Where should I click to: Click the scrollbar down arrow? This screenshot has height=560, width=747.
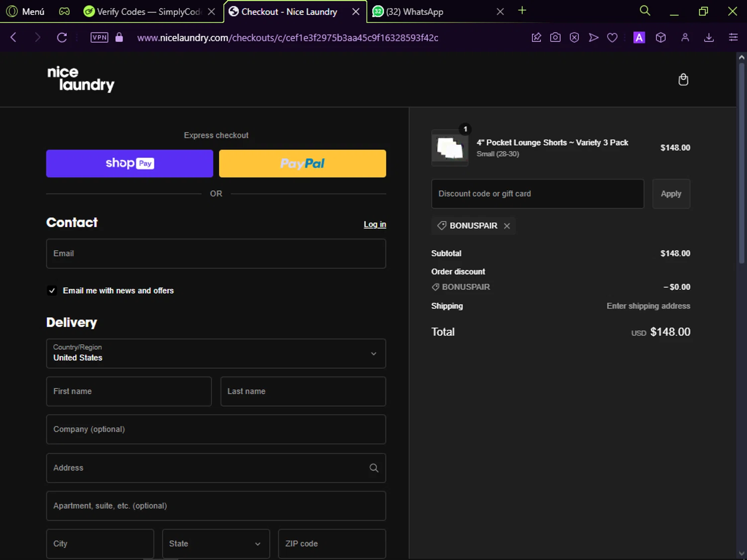pos(742,554)
